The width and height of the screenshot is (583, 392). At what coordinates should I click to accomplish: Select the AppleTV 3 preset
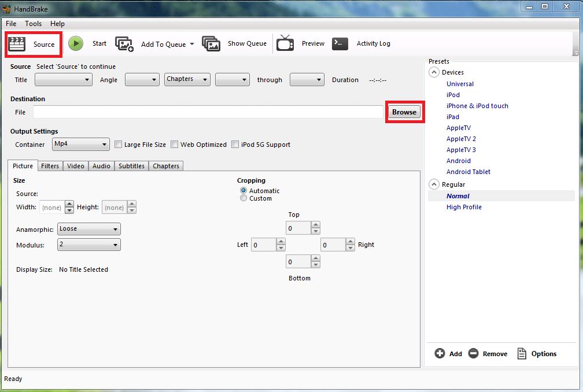461,150
